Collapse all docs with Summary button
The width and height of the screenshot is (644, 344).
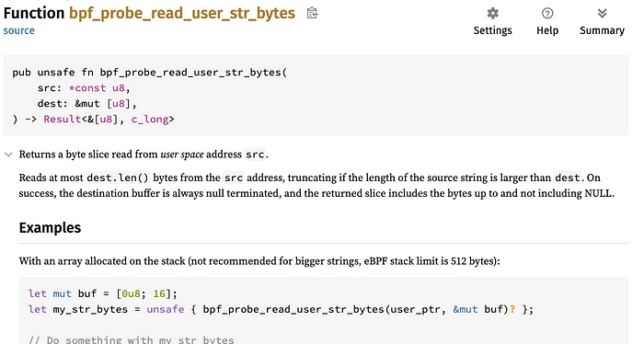[x=602, y=22]
